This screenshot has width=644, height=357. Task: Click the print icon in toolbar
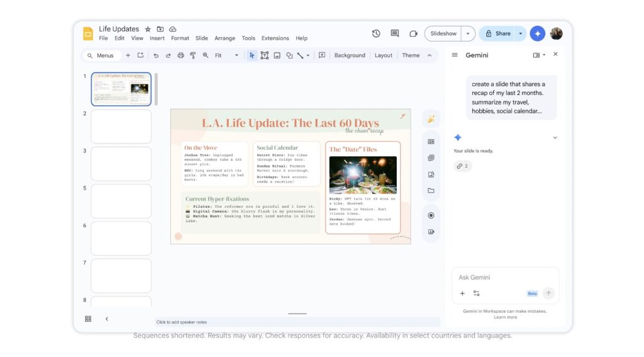180,55
